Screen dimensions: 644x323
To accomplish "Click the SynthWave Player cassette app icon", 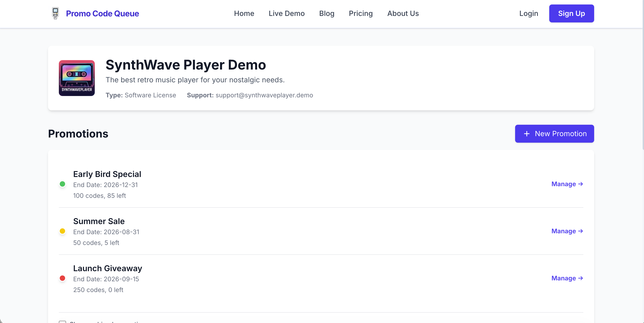I will click(77, 78).
